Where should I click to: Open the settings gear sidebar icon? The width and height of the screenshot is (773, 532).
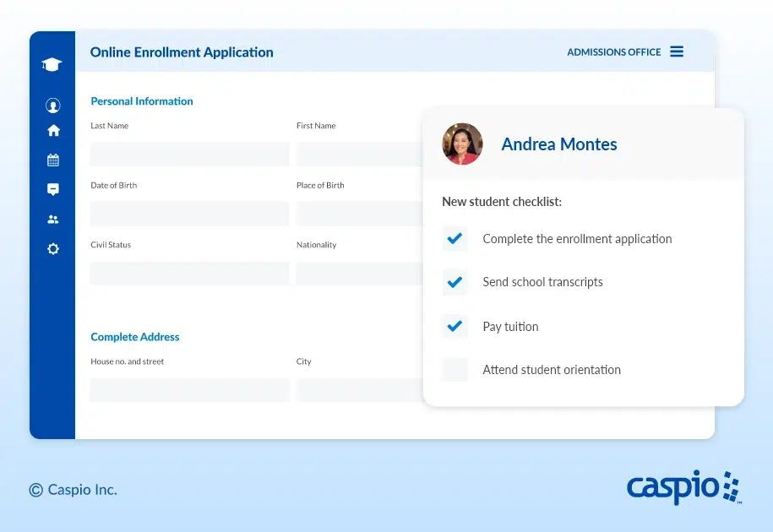pyautogui.click(x=53, y=249)
